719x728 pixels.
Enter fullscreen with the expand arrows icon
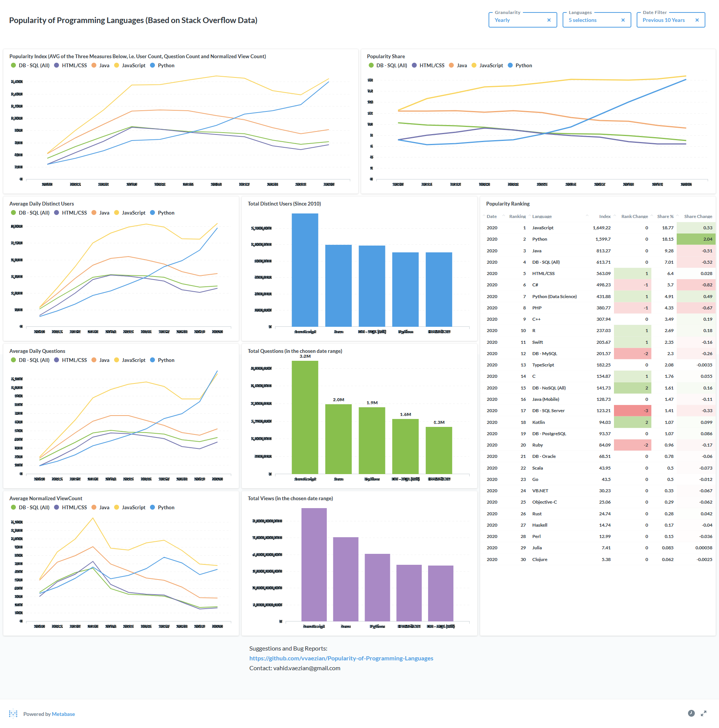[704, 713]
